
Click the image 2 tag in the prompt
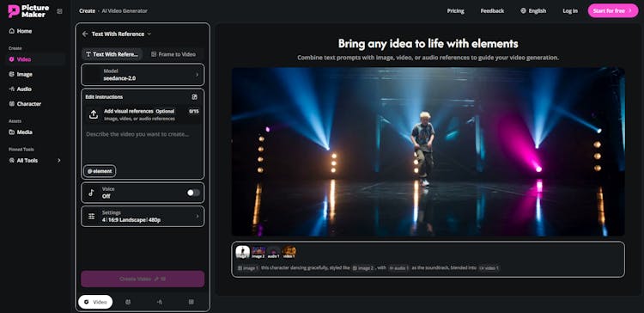click(363, 268)
